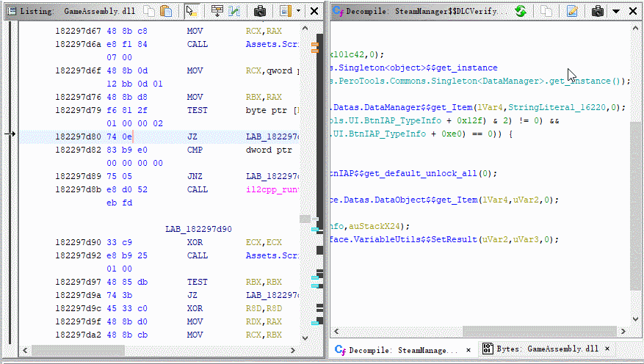
Task: Open Listing field format editor icon
Action: click(x=217, y=11)
